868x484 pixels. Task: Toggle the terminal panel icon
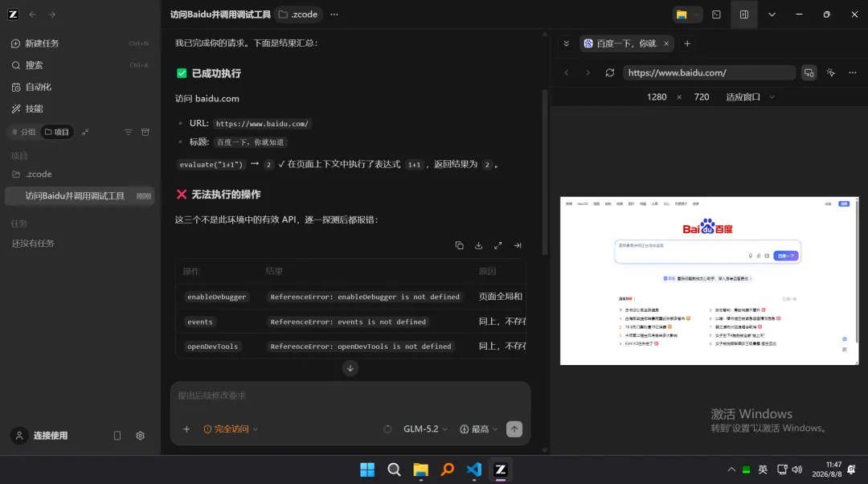tap(716, 14)
